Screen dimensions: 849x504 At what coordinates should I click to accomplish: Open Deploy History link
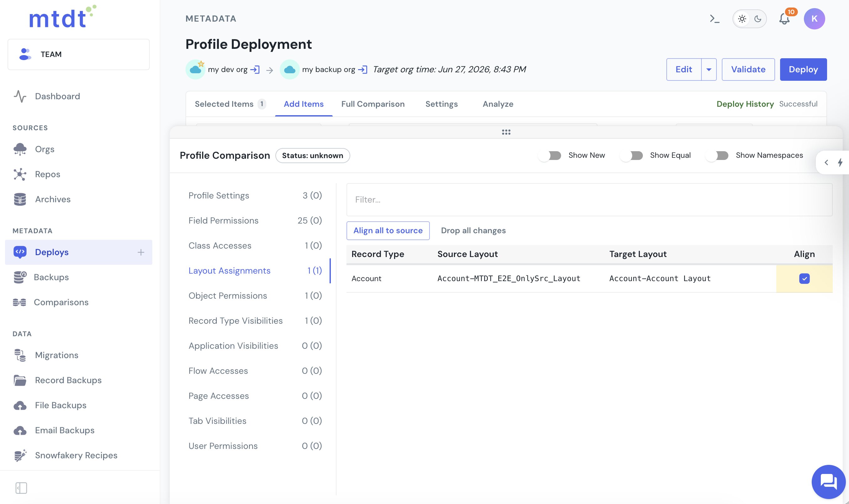pos(745,104)
